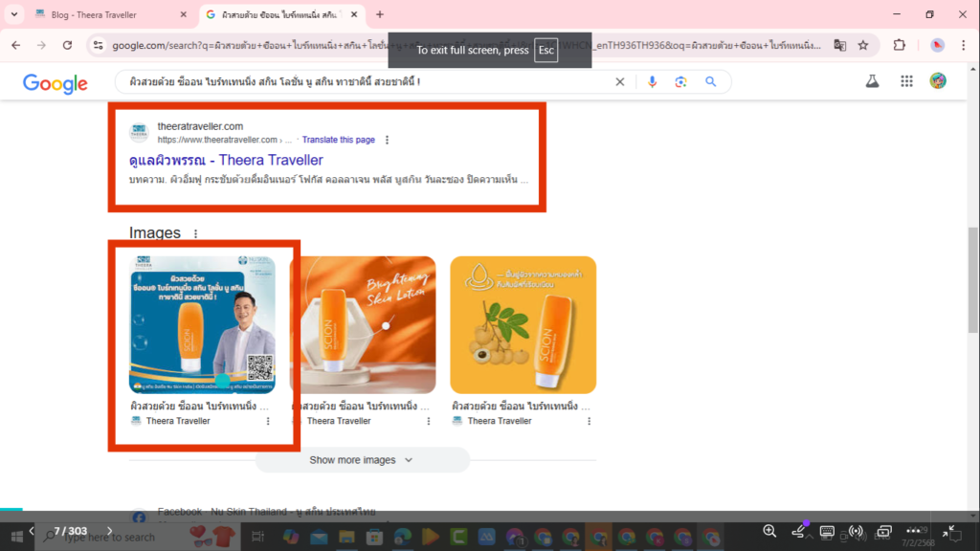980x551 pixels.
Task: Open the Google apps grid
Action: [x=906, y=81]
